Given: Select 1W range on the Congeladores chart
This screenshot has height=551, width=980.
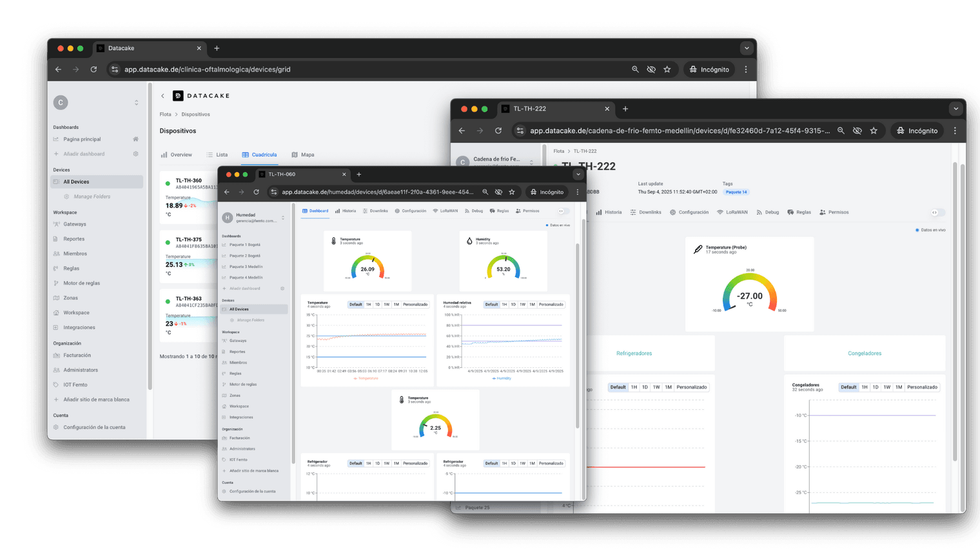Looking at the screenshot, I should tap(887, 387).
